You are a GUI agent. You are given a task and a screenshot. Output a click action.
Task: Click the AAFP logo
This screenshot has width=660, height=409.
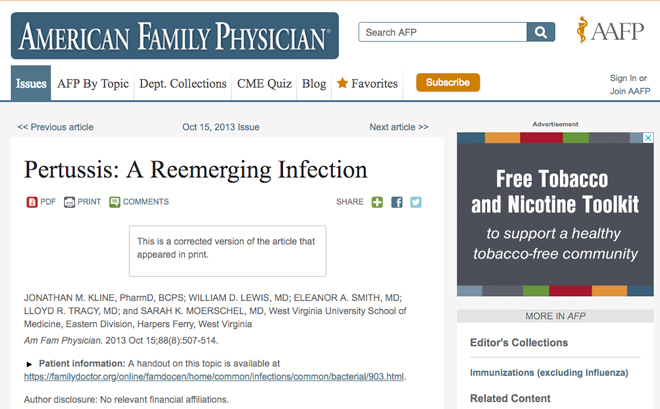pos(610,30)
